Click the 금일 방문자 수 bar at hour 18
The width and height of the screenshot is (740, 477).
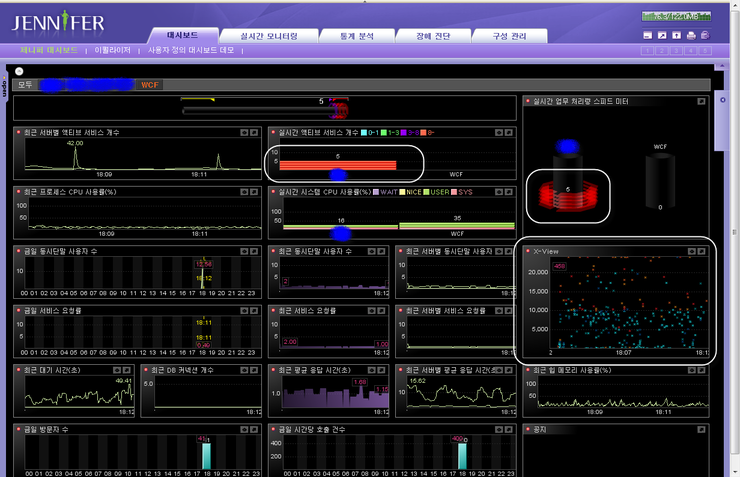pos(206,456)
